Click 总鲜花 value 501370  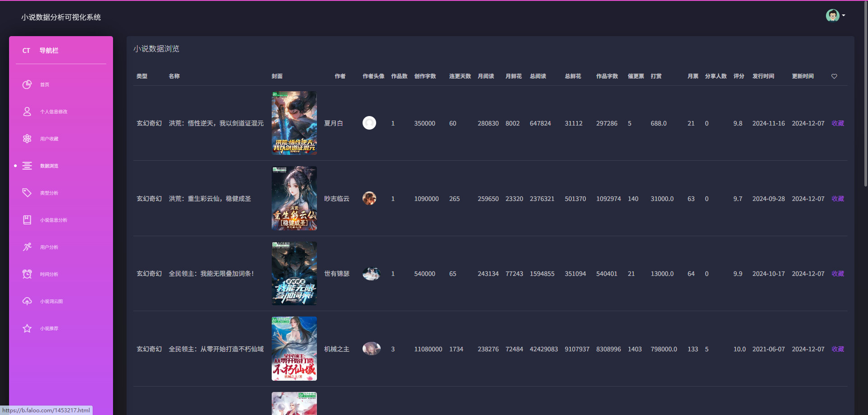point(576,199)
